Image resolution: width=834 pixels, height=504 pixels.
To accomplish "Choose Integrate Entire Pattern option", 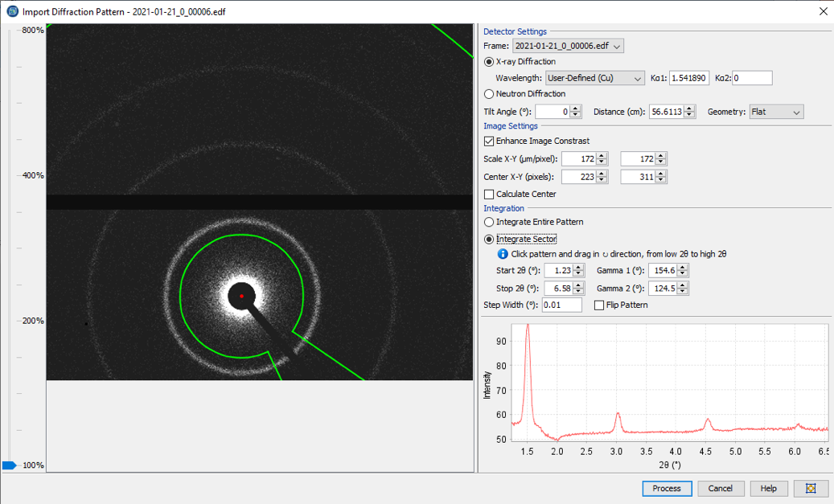I will [489, 222].
